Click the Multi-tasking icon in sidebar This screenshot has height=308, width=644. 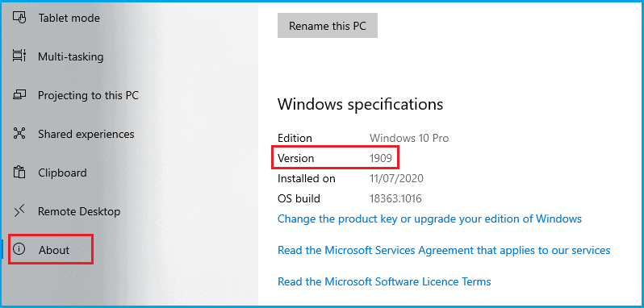click(19, 56)
